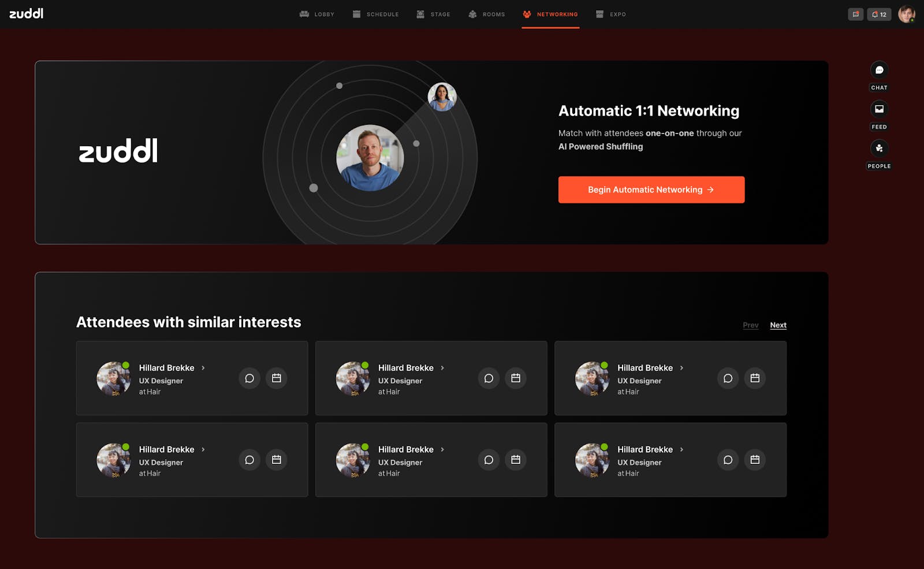Open the user profile avatar in header
The height and width of the screenshot is (569, 924).
(x=907, y=14)
